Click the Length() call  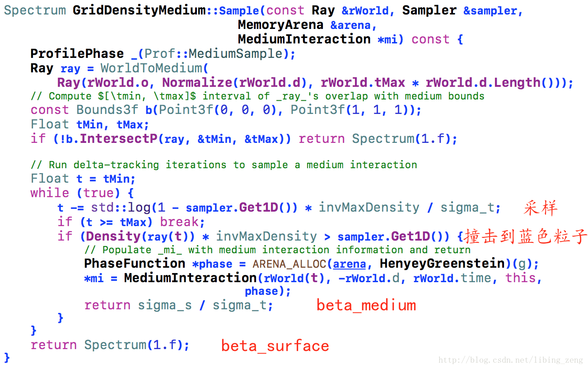click(528, 83)
